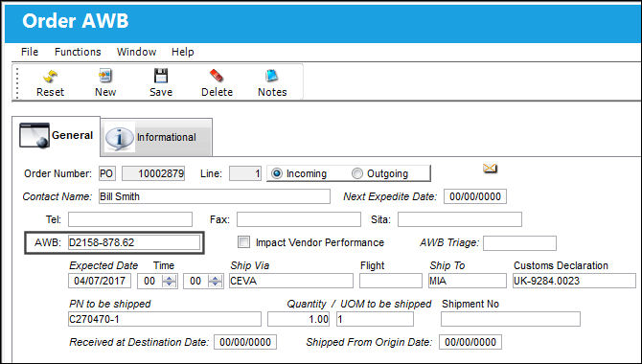Screen dimensions: 642x364
Task: Click the Expected minutes spinner arrows
Action: [215, 282]
